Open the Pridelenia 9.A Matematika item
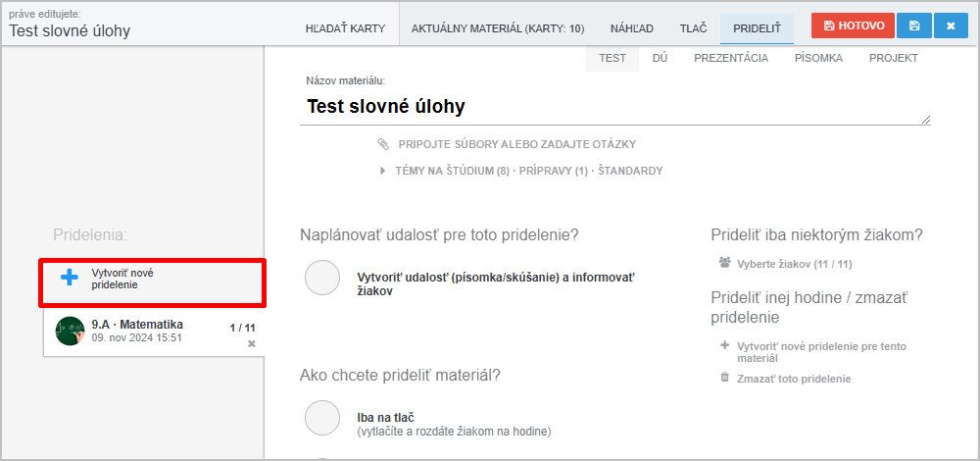This screenshot has width=980, height=461. click(x=154, y=332)
